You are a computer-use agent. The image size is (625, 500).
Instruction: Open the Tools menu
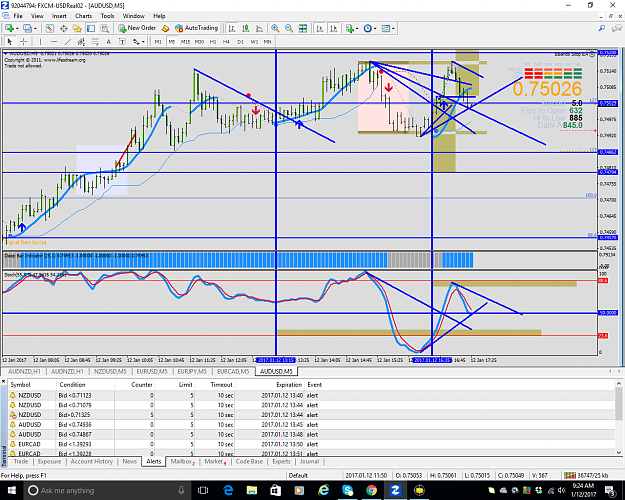coord(107,16)
